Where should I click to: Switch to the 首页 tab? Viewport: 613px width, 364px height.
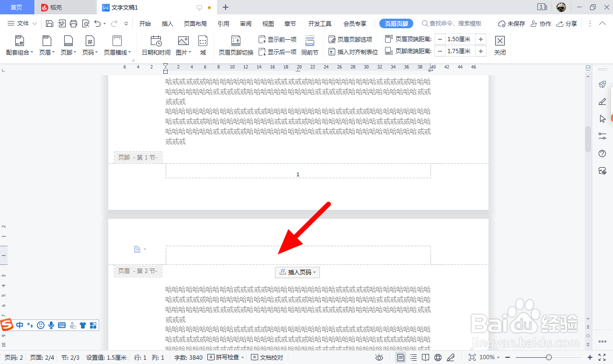click(x=17, y=7)
